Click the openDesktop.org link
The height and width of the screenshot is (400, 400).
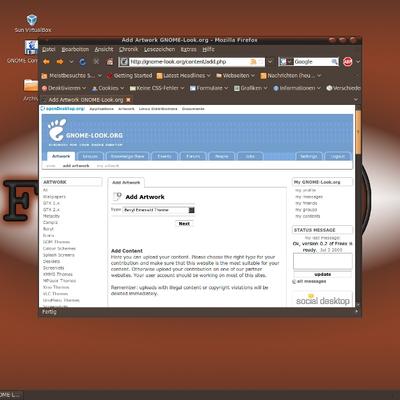(63, 109)
